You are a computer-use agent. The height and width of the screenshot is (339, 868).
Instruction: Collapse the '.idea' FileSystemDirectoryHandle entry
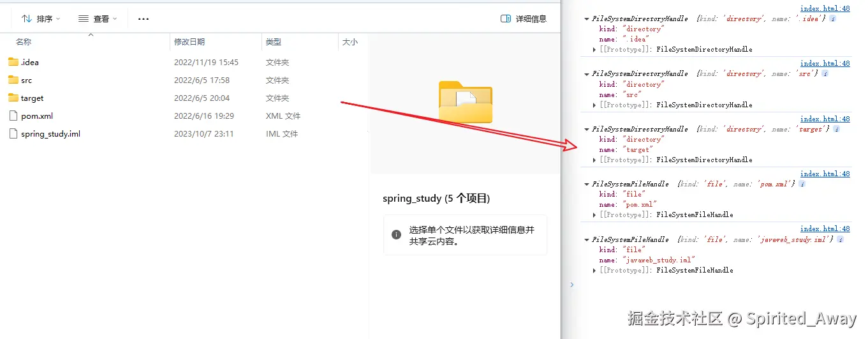pyautogui.click(x=587, y=19)
